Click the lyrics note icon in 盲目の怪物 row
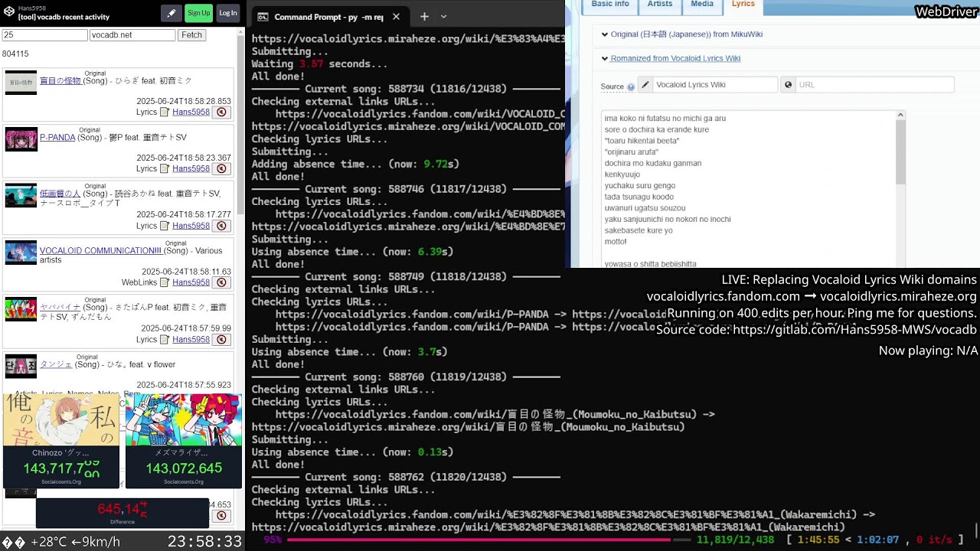This screenshot has width=980, height=551. pos(164,112)
